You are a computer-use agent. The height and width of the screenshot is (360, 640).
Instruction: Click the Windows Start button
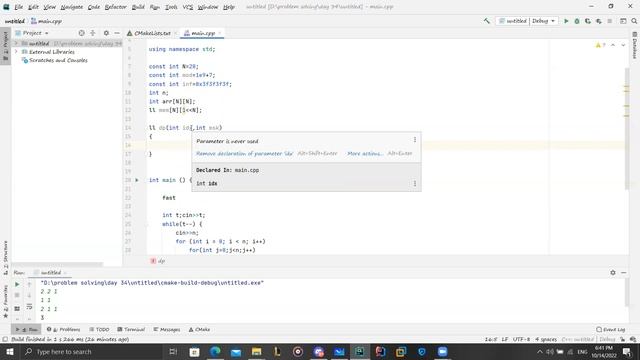pyautogui.click(x=10, y=351)
